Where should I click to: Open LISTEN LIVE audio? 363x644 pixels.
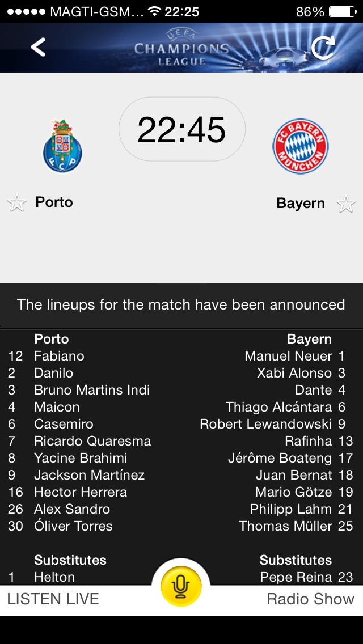click(53, 599)
